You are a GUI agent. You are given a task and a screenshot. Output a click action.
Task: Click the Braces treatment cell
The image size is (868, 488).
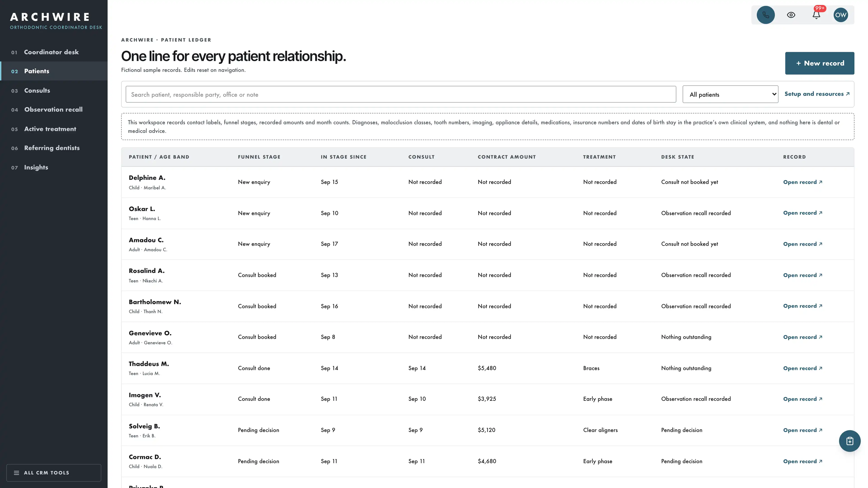point(591,368)
